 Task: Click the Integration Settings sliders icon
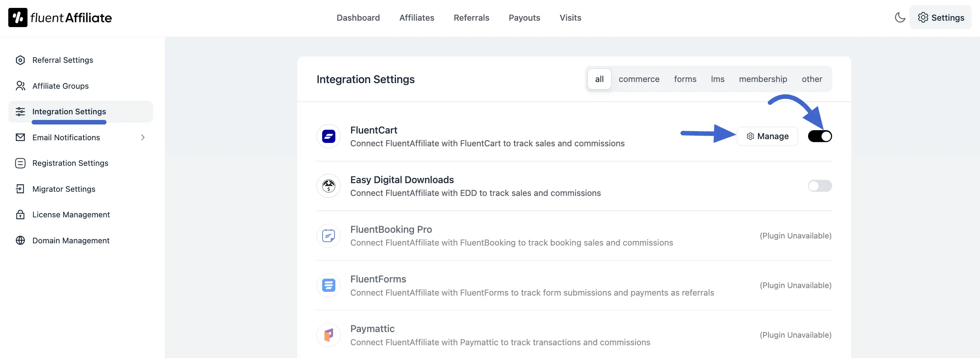coord(20,112)
